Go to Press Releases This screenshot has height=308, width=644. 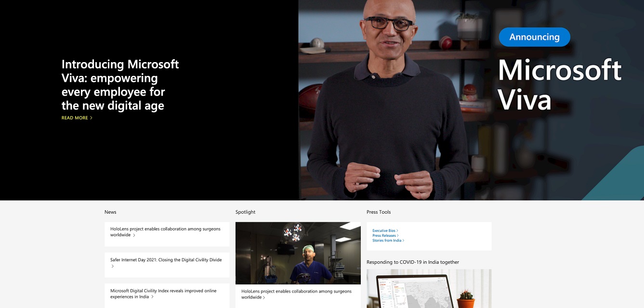tap(384, 236)
